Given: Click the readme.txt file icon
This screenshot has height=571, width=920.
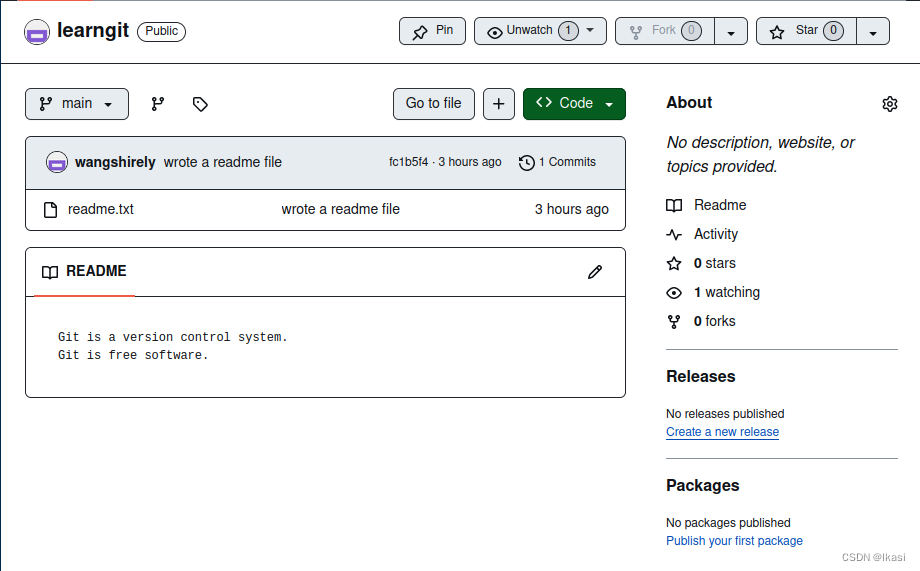Looking at the screenshot, I should coord(50,210).
